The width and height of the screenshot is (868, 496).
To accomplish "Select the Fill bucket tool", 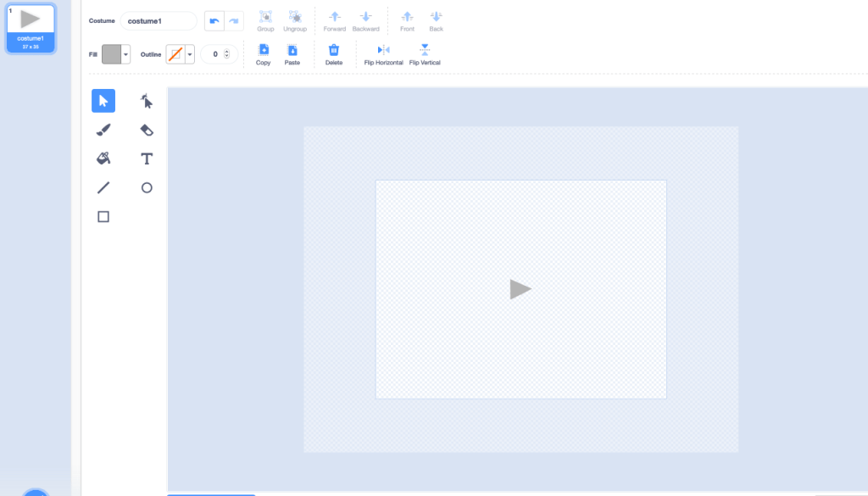I will [x=103, y=159].
